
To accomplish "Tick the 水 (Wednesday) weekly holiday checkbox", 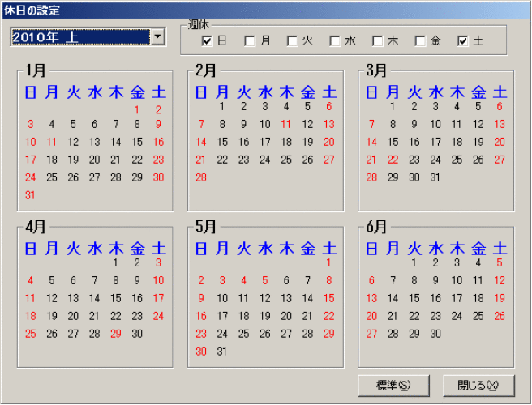I will (335, 40).
